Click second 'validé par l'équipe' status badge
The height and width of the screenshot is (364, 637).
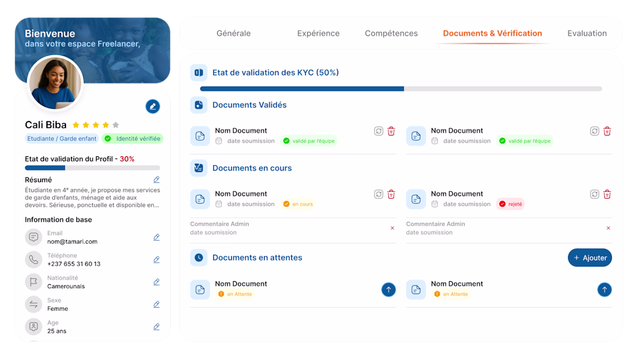(525, 141)
